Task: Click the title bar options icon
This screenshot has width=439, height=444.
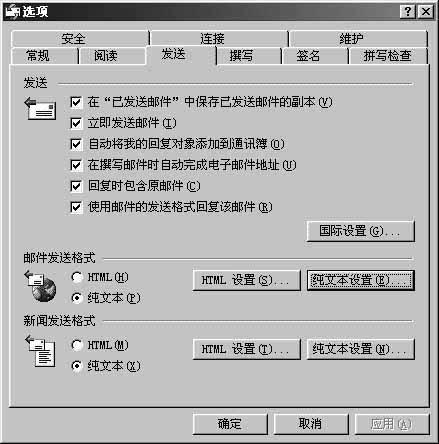Action: coord(11,12)
